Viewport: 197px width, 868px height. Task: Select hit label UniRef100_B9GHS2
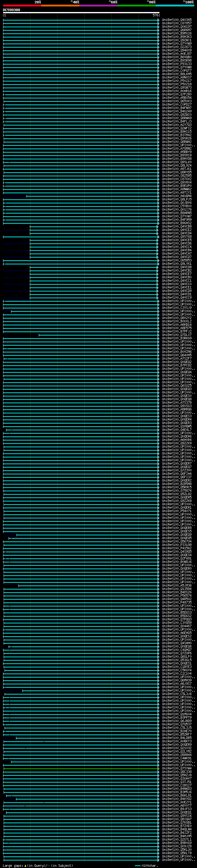pyautogui.click(x=177, y=223)
